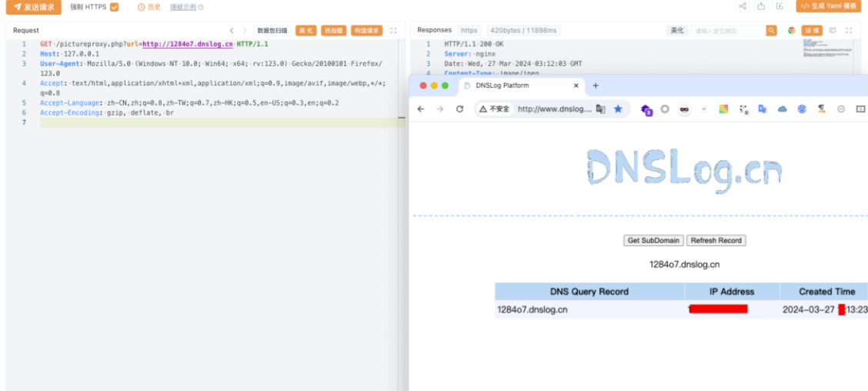Go to previous request with left chevron
The image size is (868, 391).
click(232, 31)
